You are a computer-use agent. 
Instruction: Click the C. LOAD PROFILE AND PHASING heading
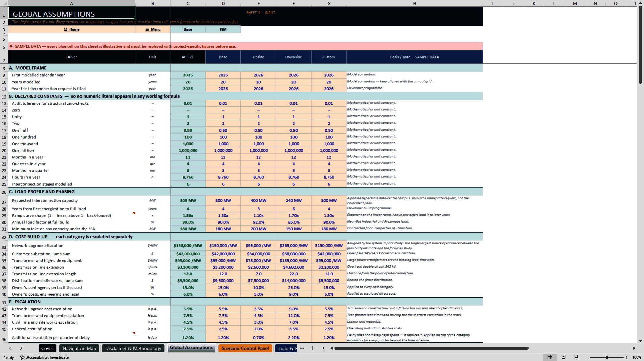coord(42,192)
